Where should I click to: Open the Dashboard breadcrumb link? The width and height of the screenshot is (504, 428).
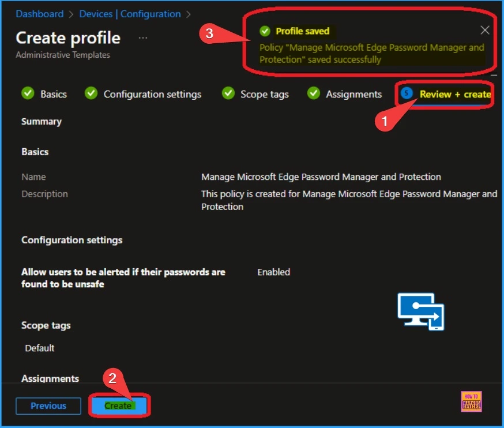pyautogui.click(x=40, y=14)
